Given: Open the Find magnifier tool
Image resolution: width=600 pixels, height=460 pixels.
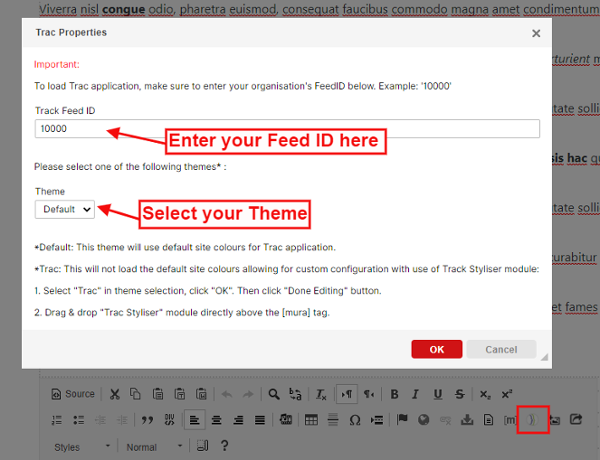Looking at the screenshot, I should pyautogui.click(x=274, y=394).
